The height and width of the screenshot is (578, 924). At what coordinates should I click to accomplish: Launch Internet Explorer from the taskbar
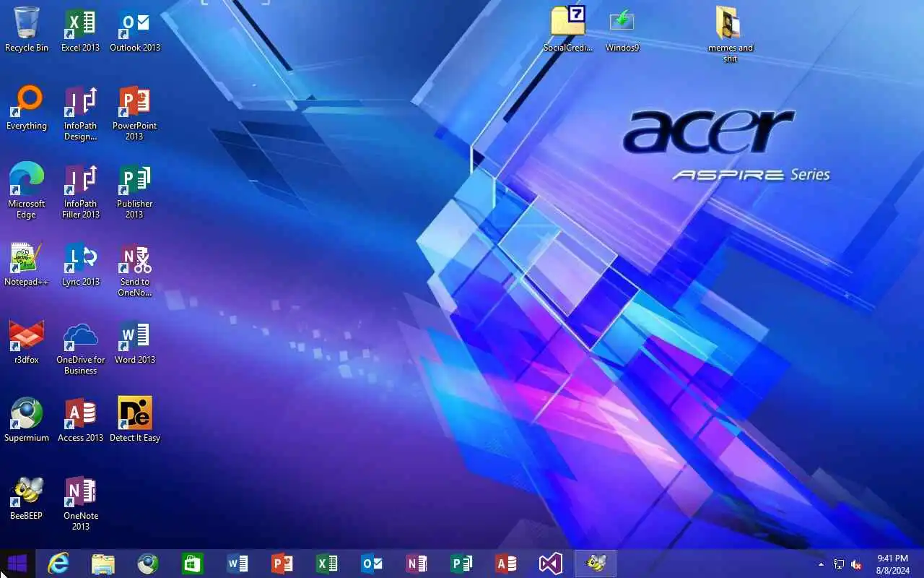(58, 564)
